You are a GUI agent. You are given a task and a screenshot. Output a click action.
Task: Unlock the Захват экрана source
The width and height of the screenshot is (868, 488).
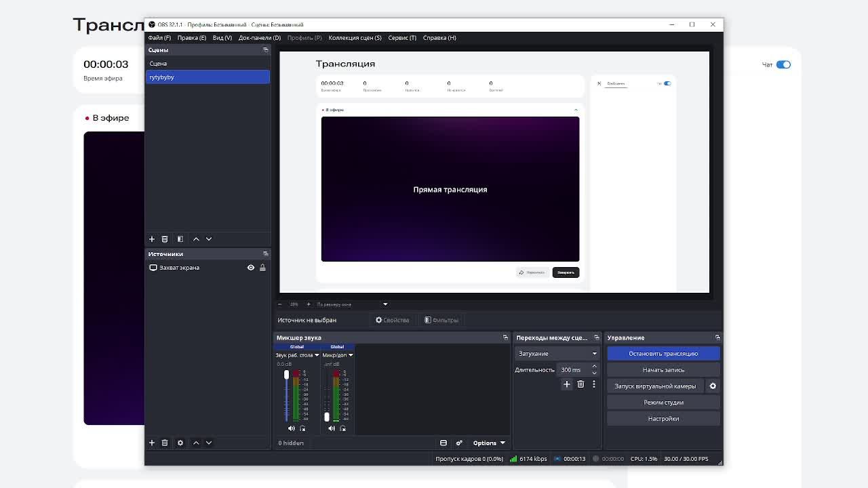[262, 268]
